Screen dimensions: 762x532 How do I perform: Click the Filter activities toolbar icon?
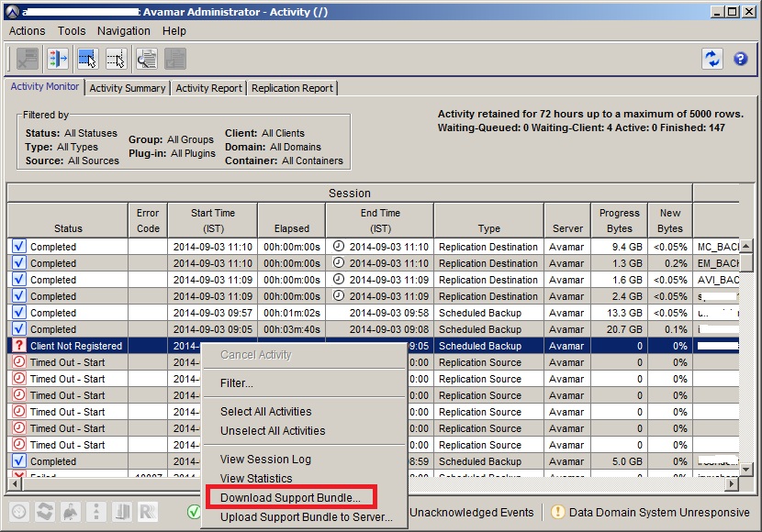(x=58, y=59)
